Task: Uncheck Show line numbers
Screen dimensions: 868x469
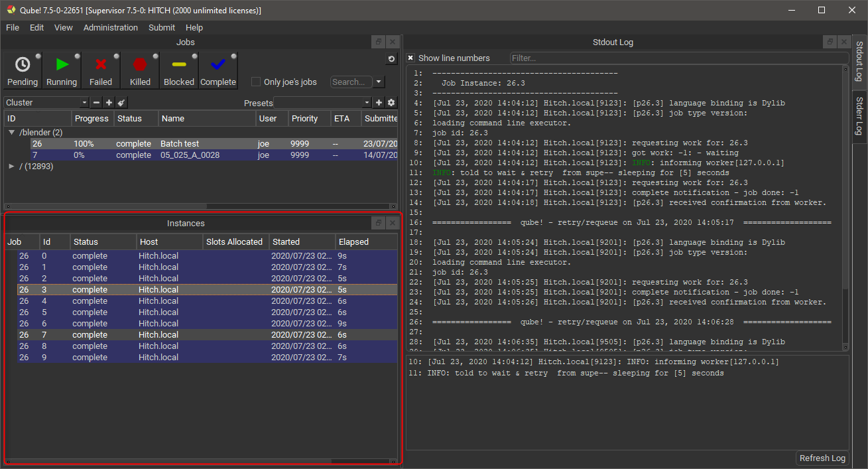Action: pyautogui.click(x=410, y=58)
